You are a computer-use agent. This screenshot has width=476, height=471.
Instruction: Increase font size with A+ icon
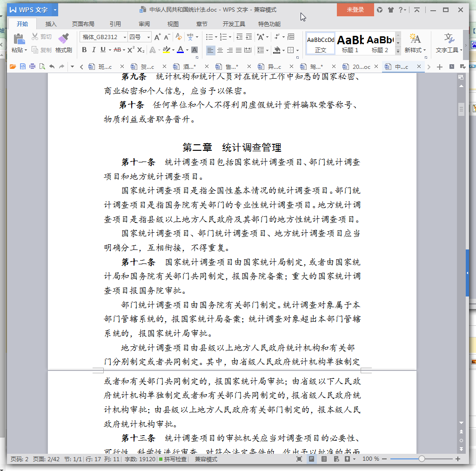tap(157, 37)
